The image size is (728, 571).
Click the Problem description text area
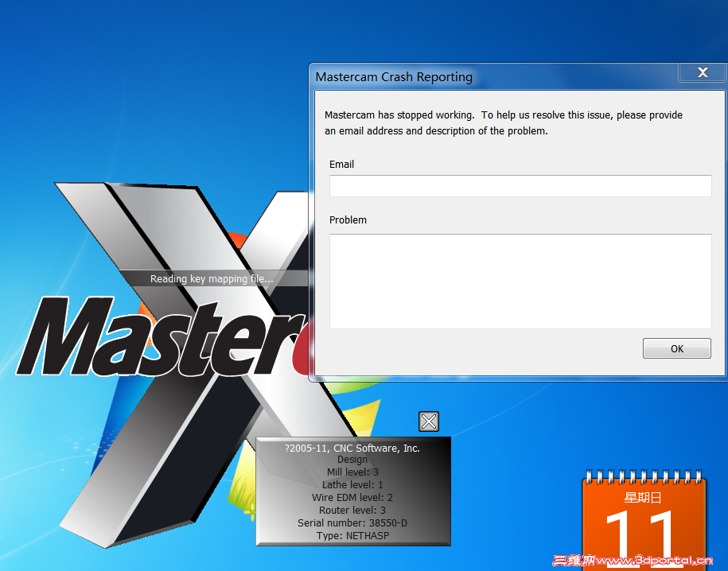520,282
